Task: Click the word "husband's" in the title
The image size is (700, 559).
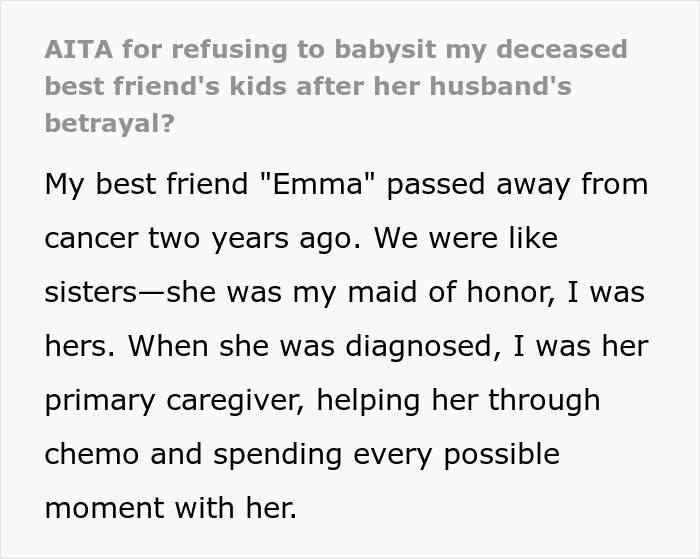Action: 501,86
